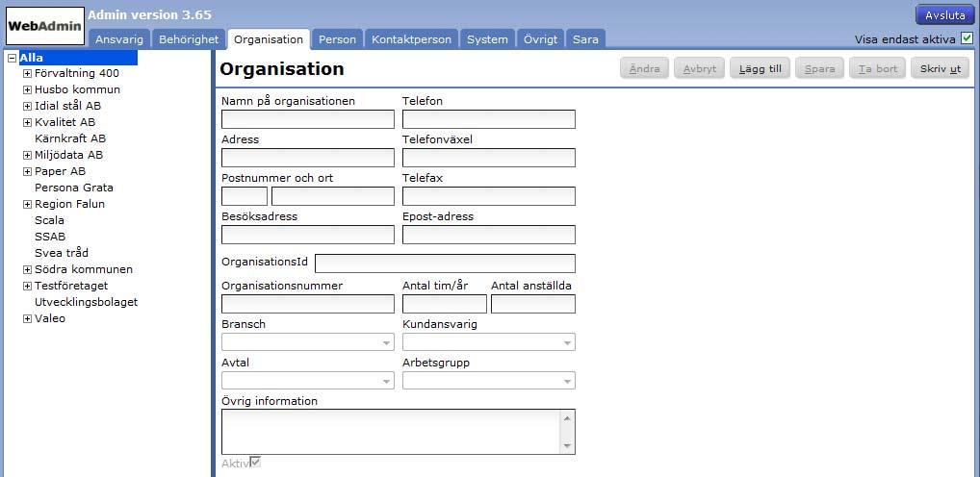The height and width of the screenshot is (477, 980).
Task: Expand Husbo kommun node
Action: (28, 89)
